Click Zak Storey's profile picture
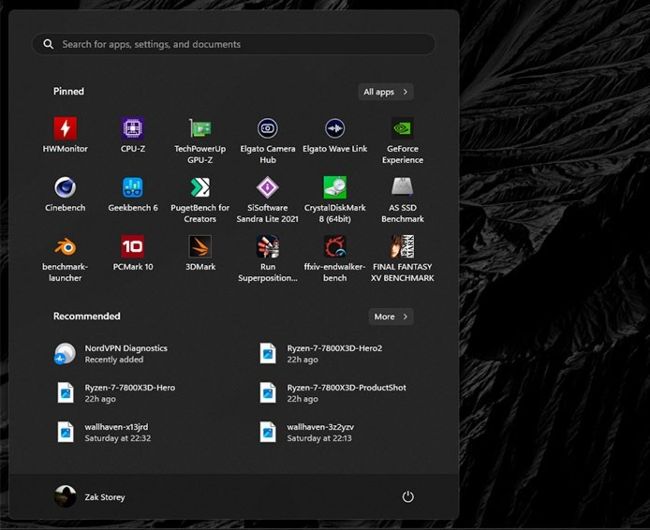Screen dimensions: 650x530 [65, 496]
